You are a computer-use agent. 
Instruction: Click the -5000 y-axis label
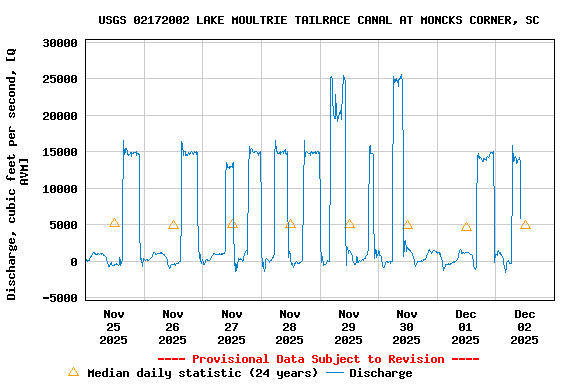click(x=60, y=298)
